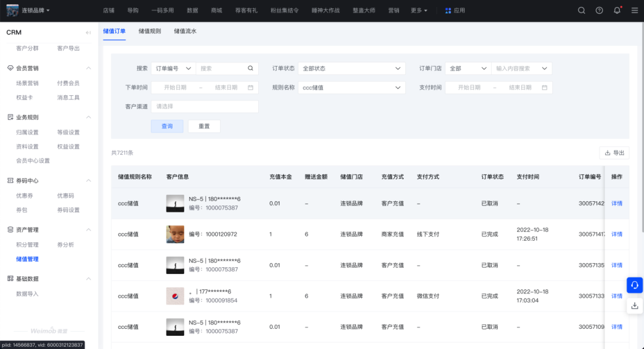This screenshot has height=349, width=644.
Task: Click the 应用 grid icon
Action: click(448, 11)
